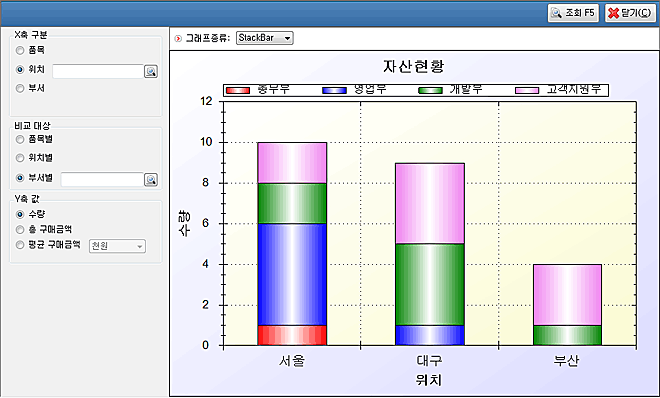Click the red 총무부 legend swatch
Image resolution: width=660 pixels, height=398 pixels.
click(238, 90)
